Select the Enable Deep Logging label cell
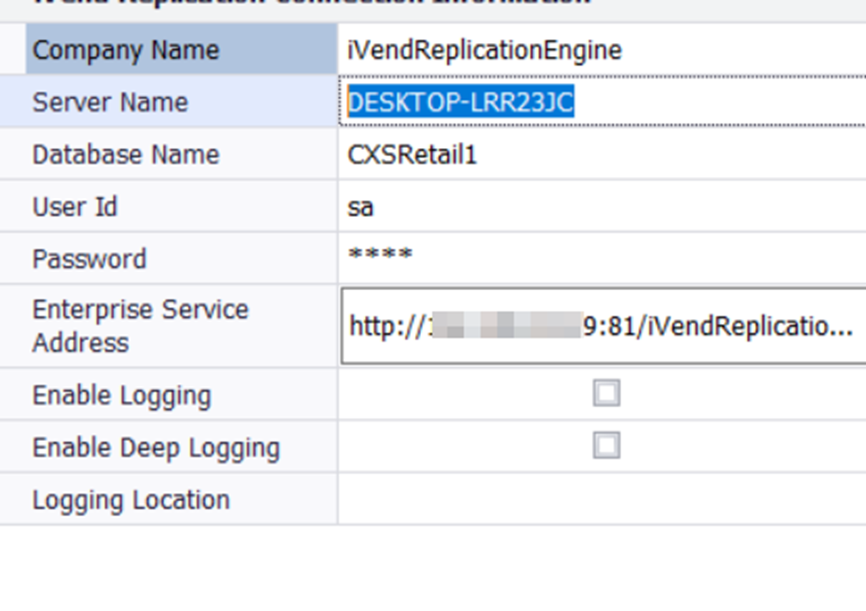Screen dimensions: 866x611 [x=168, y=446]
